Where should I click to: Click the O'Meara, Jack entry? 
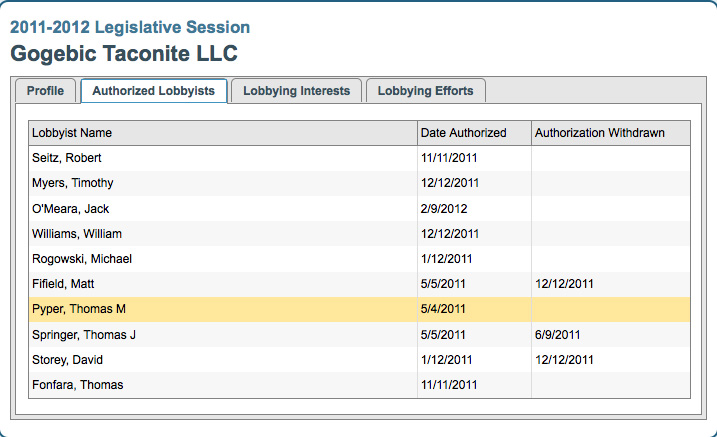click(71, 209)
